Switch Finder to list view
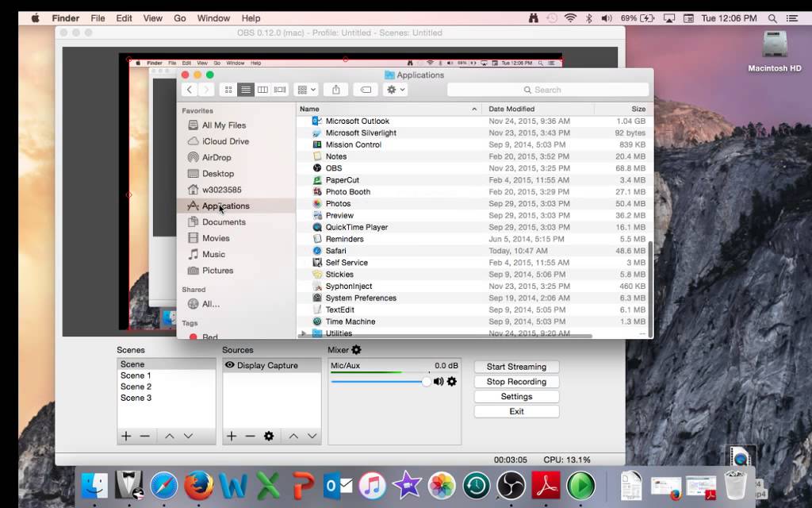Image resolution: width=812 pixels, height=508 pixels. click(246, 90)
